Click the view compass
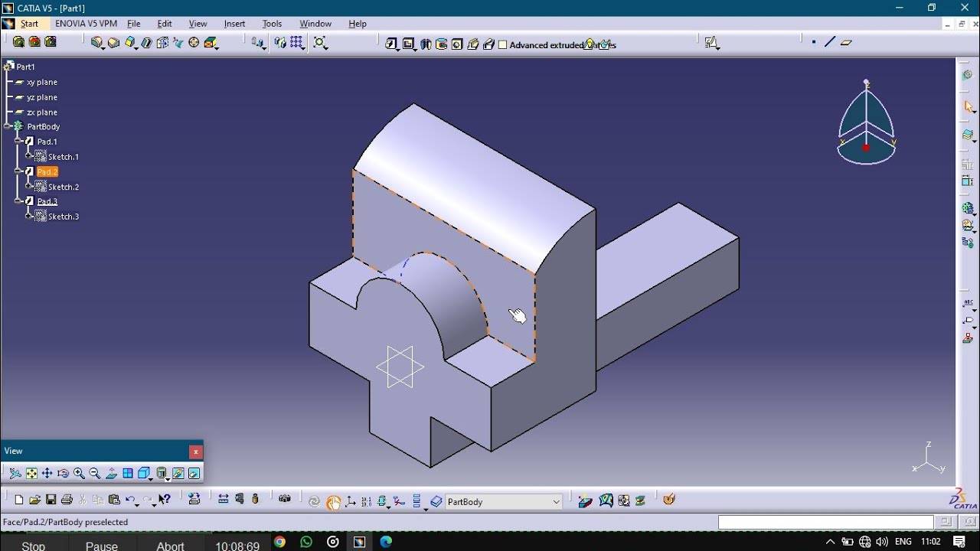Image resolution: width=980 pixels, height=551 pixels. click(x=866, y=122)
